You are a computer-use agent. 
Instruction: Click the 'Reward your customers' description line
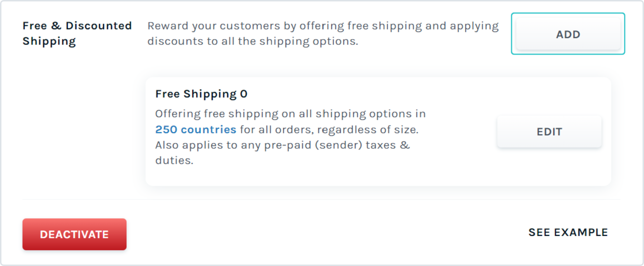(x=323, y=26)
